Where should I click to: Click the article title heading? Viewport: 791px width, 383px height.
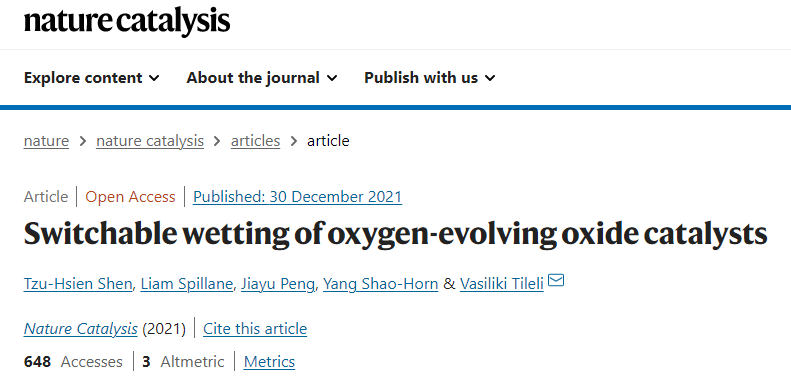coord(396,234)
